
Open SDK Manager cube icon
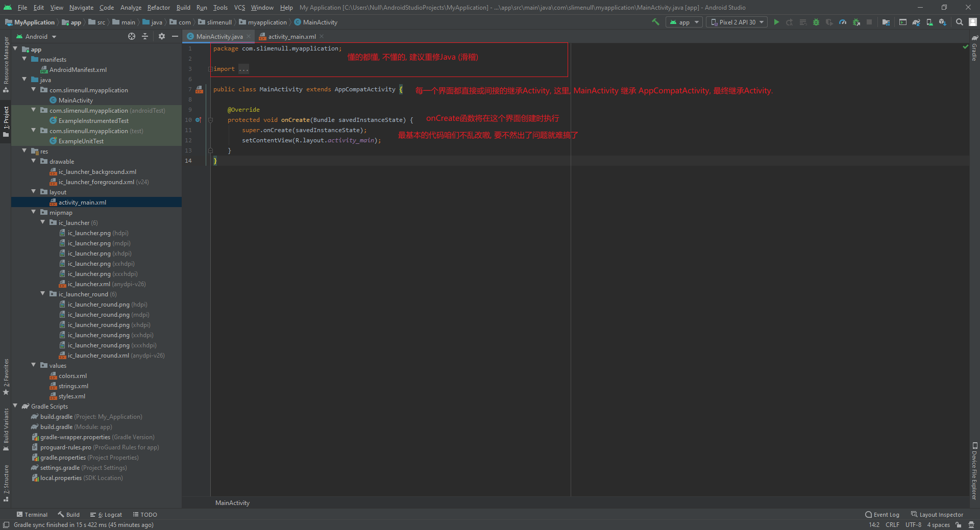[942, 22]
